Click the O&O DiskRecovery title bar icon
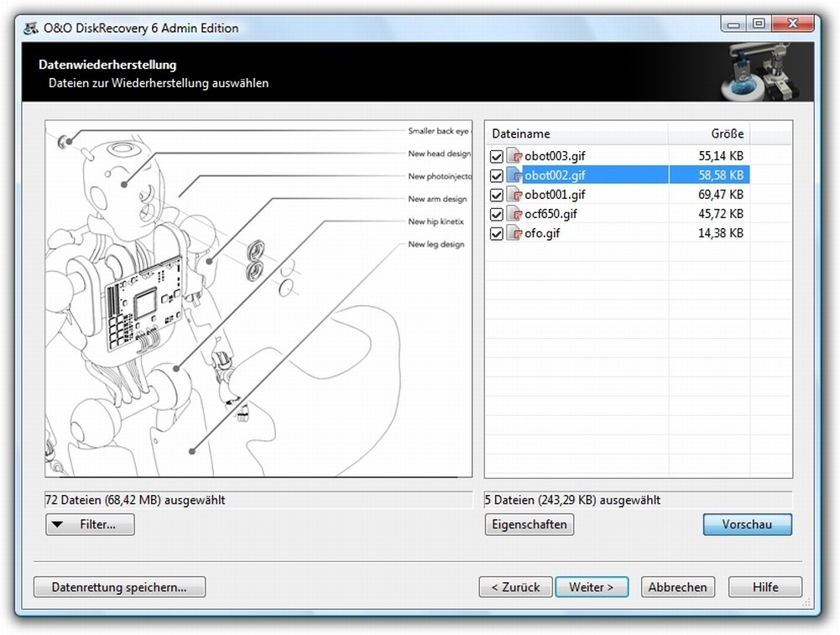The width and height of the screenshot is (840, 635). click(x=32, y=29)
